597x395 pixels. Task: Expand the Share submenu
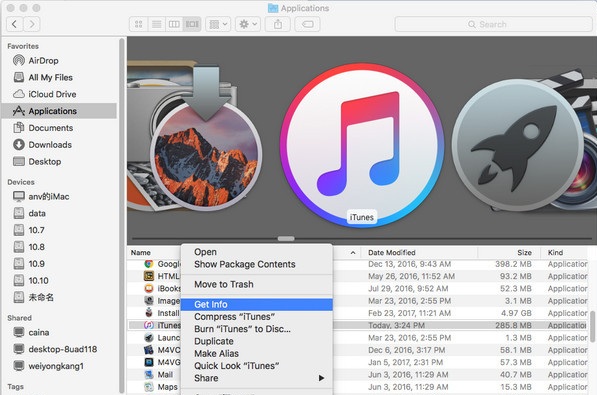(257, 378)
